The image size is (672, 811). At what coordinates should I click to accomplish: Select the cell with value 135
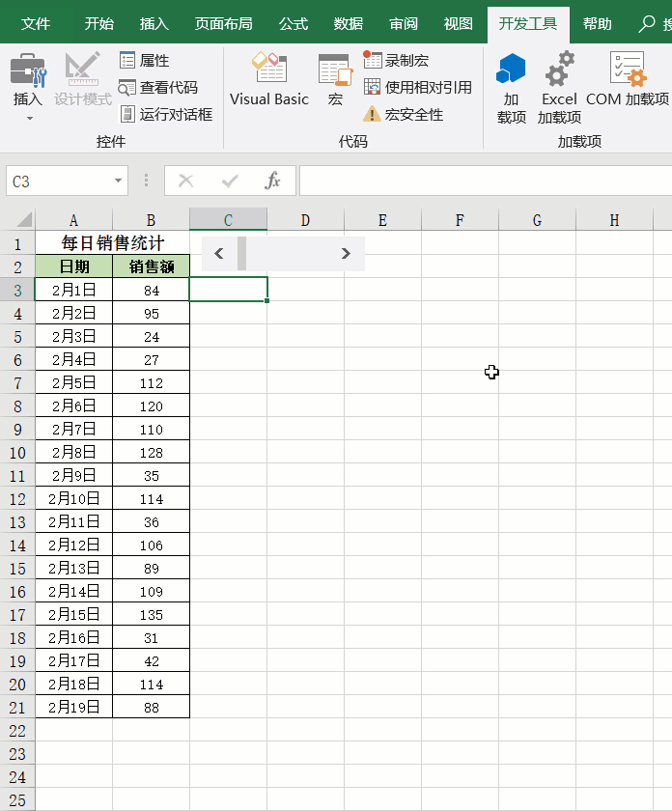click(x=151, y=614)
